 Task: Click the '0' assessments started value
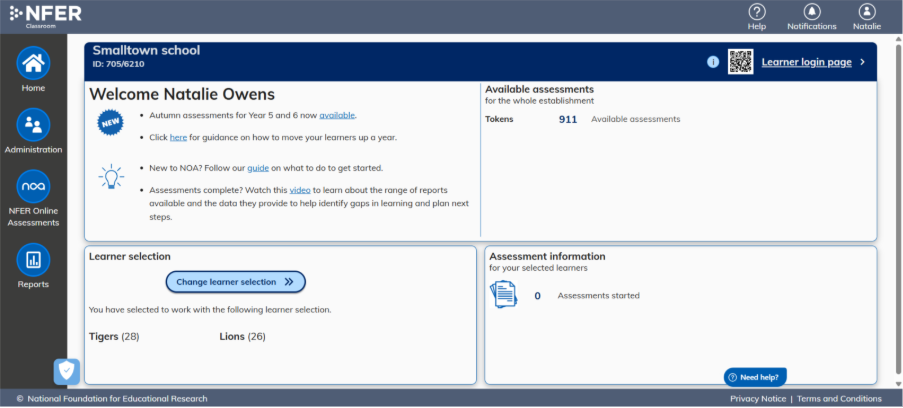pos(537,296)
